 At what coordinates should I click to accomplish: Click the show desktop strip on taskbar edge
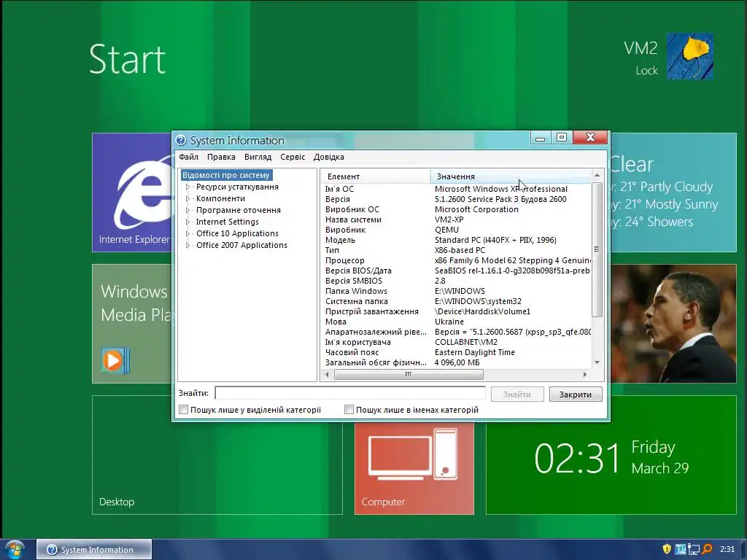pyautogui.click(x=743, y=550)
